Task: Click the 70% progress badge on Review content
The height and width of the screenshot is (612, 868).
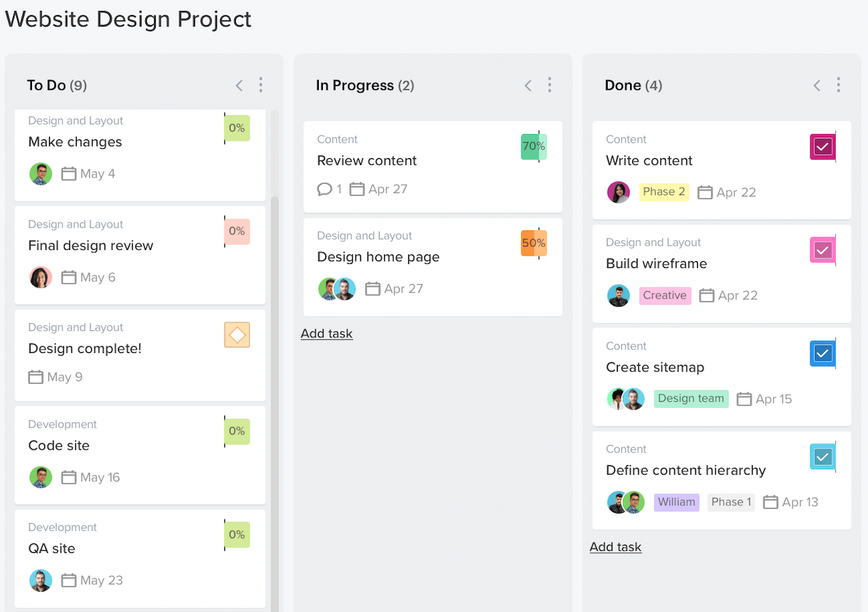Action: (x=534, y=146)
